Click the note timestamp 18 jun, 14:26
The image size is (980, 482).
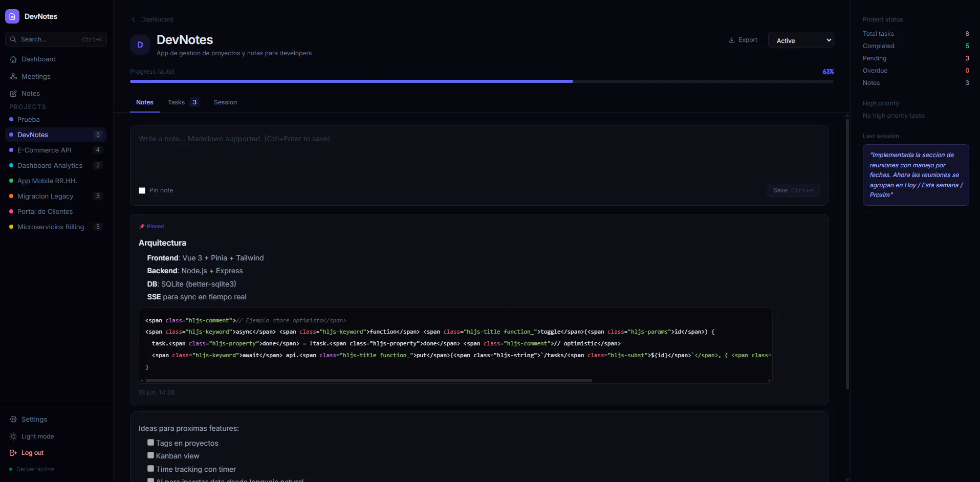point(157,392)
